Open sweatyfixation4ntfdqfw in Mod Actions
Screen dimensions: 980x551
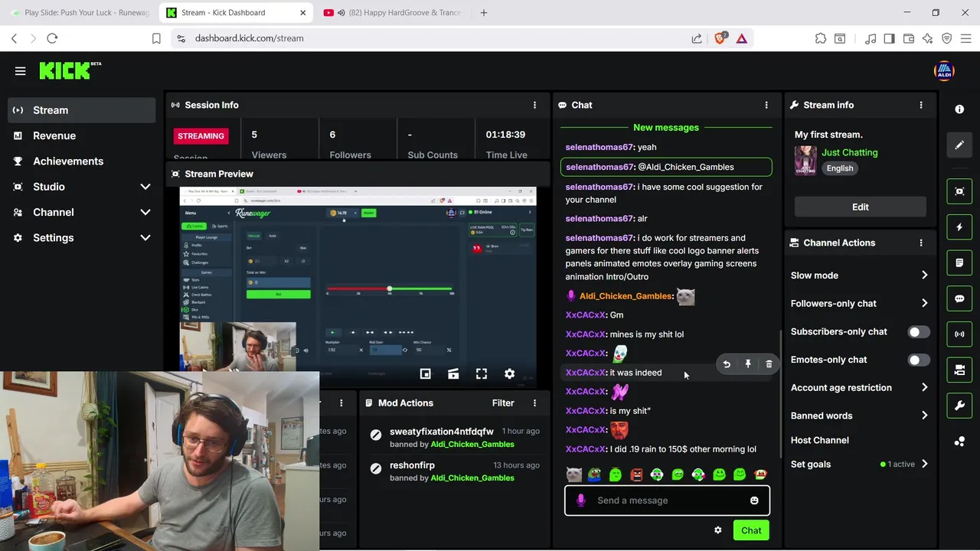click(441, 432)
